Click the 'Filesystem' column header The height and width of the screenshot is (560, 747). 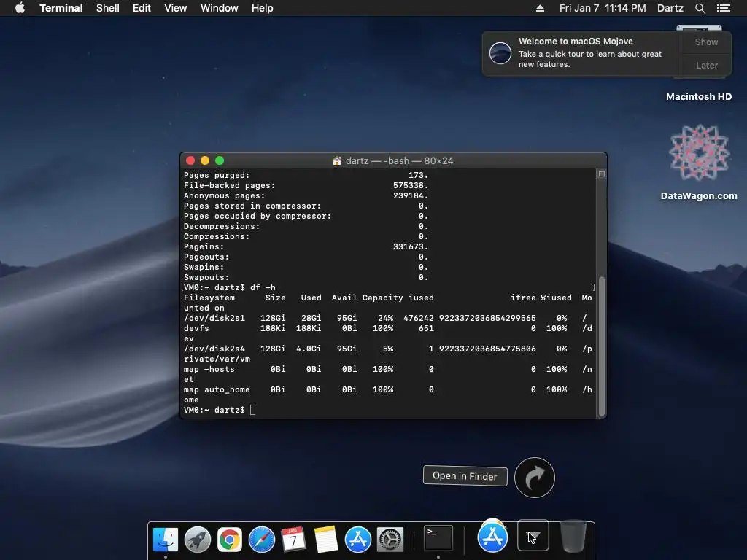[x=209, y=297]
